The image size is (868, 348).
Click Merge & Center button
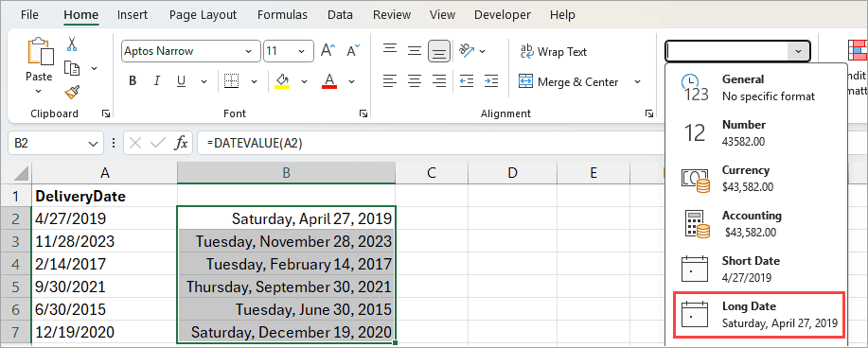(x=569, y=82)
